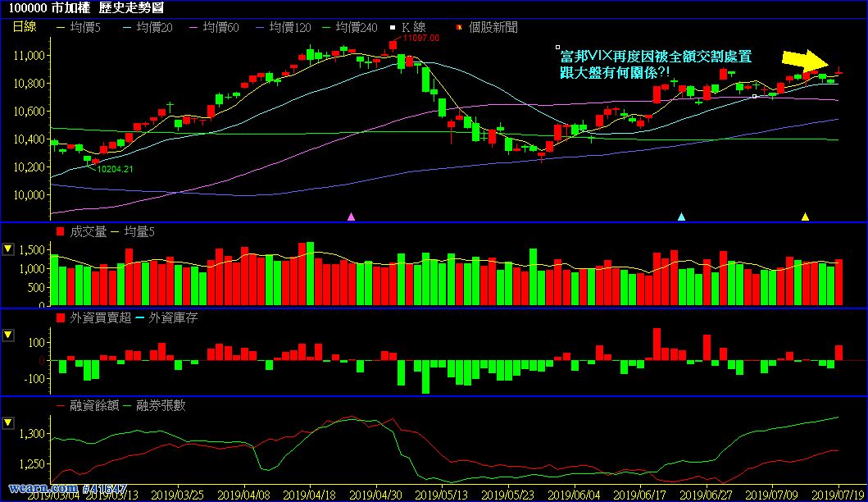Open the margin balance panel dropdown arrow
The image size is (868, 502).
point(8,422)
